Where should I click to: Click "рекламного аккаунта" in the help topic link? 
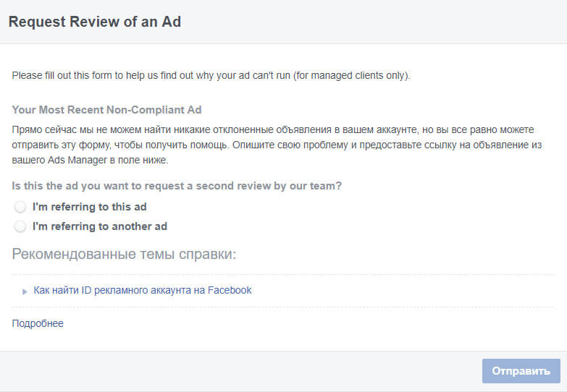tap(146, 290)
